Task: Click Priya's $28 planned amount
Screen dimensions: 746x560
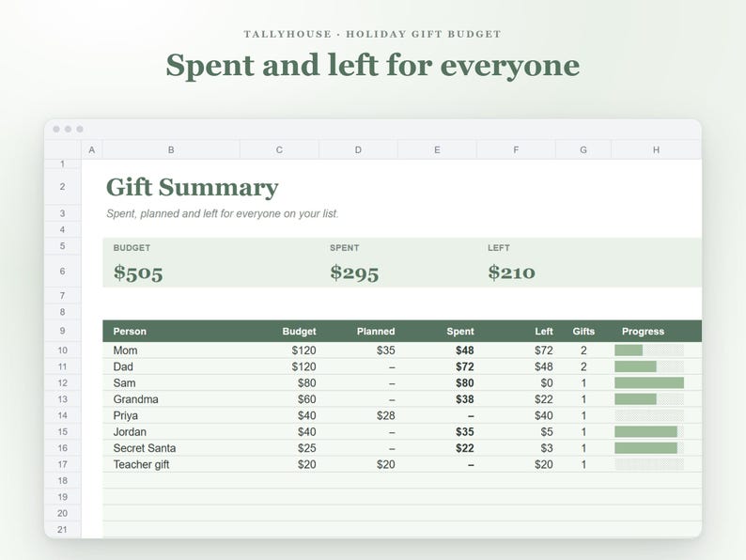Action: click(386, 415)
